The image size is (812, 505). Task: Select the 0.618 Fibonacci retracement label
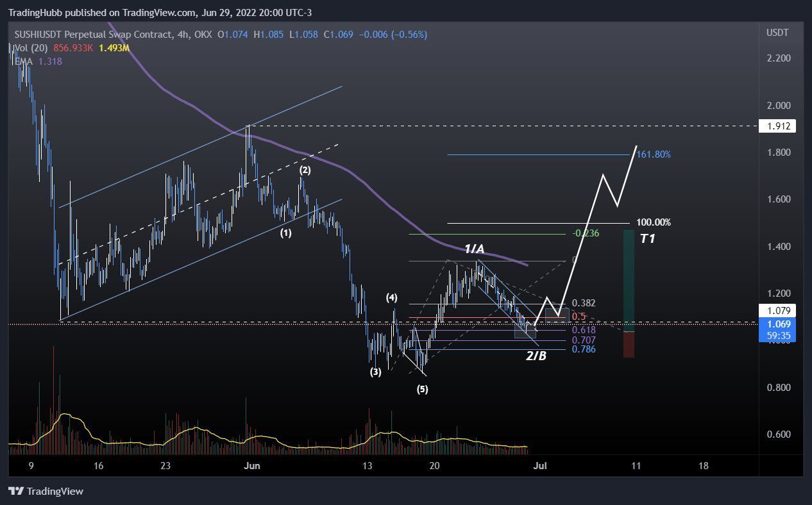(x=584, y=330)
